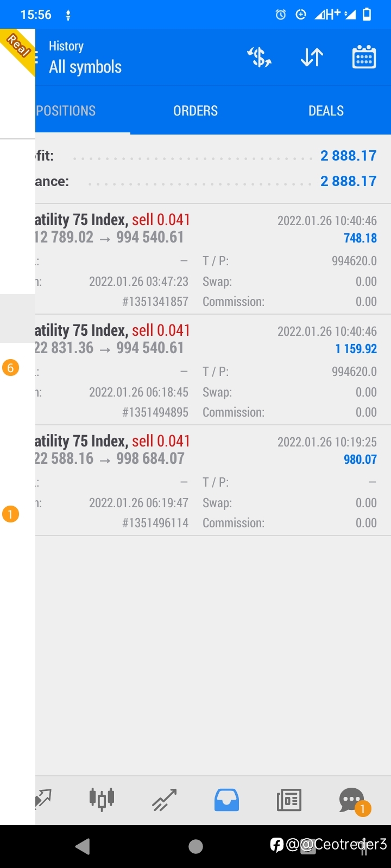Open the calendar date range icon
Screen dimensions: 391x868
[x=364, y=57]
